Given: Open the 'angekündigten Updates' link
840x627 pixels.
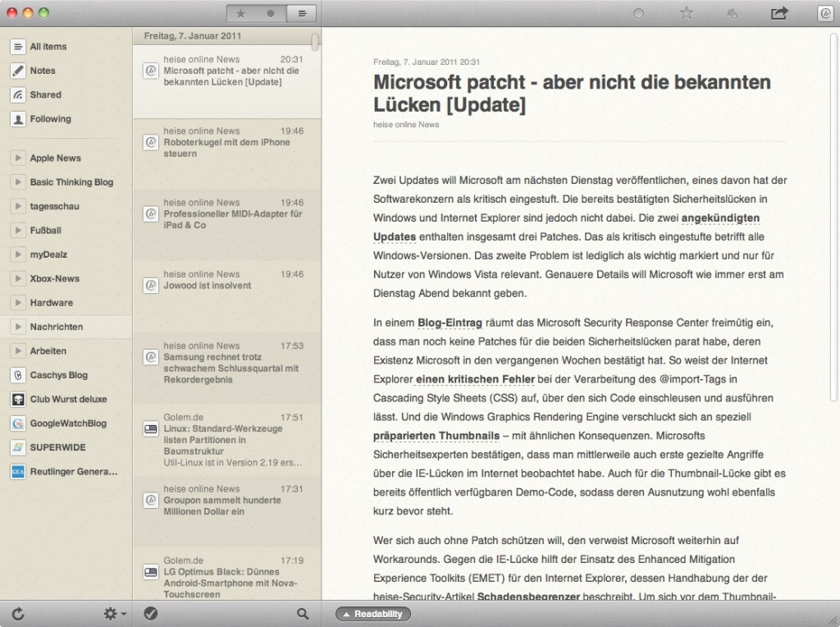Looking at the screenshot, I should click(720, 218).
